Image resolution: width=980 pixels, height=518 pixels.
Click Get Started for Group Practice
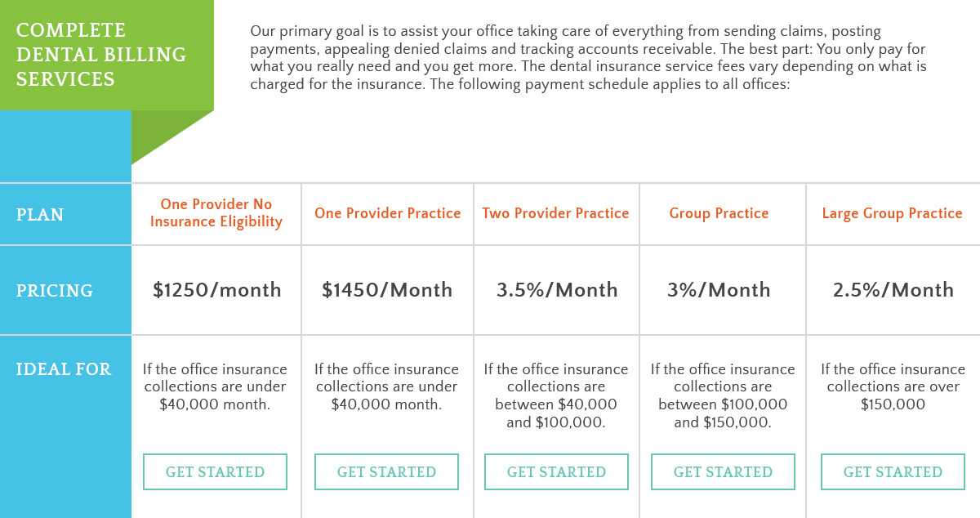(x=723, y=471)
